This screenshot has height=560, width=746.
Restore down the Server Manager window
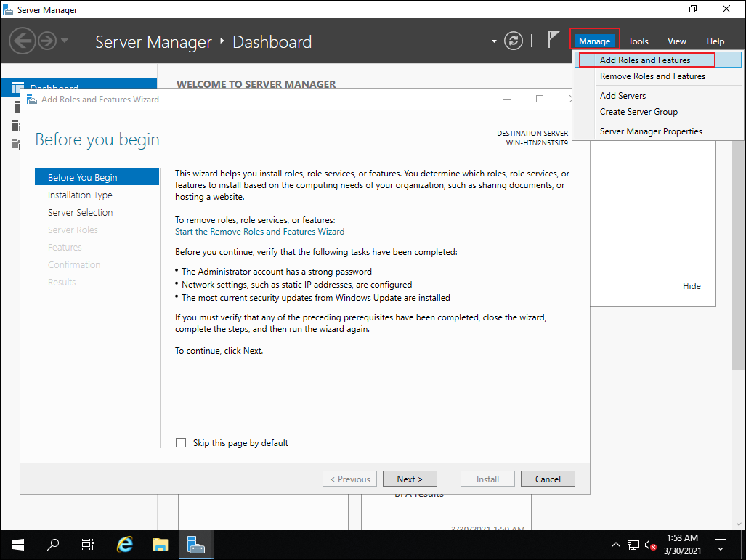click(x=693, y=9)
